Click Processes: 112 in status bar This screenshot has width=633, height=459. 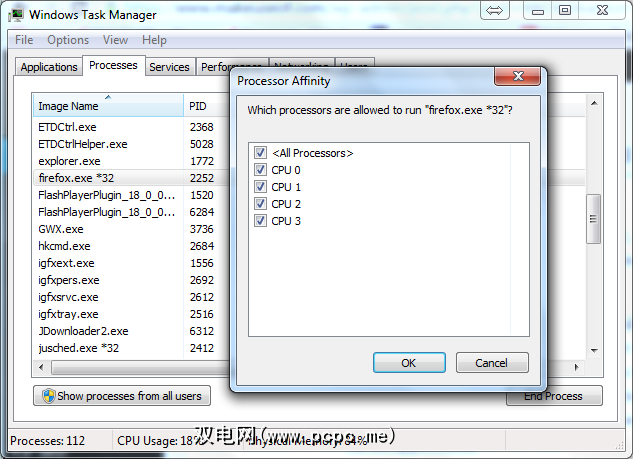48,440
